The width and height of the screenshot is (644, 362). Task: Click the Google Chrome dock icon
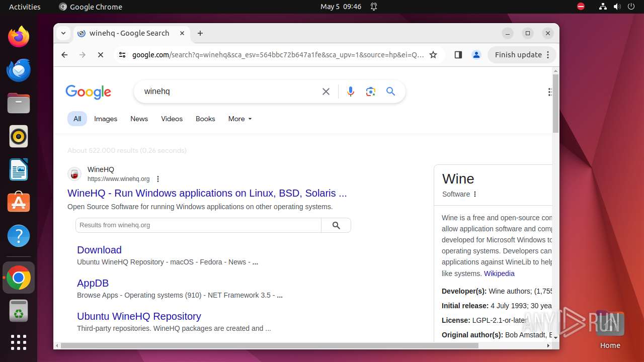[19, 278]
